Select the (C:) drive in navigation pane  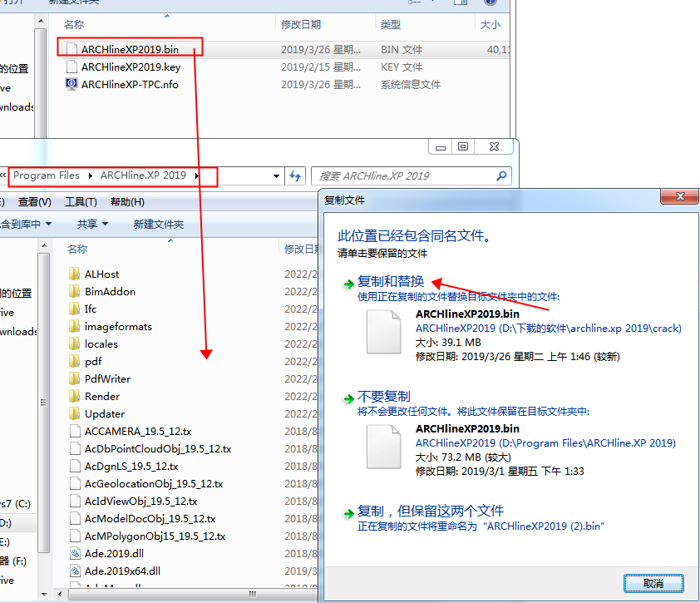[16, 504]
